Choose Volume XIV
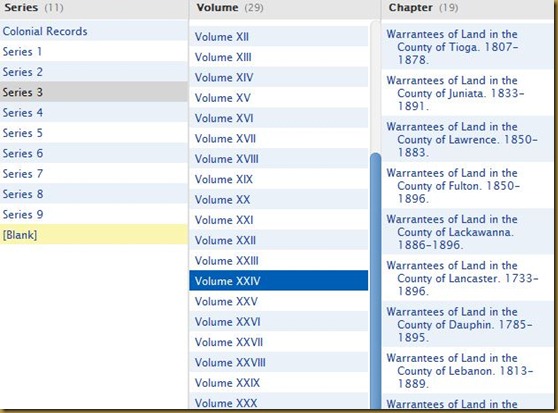Image resolution: width=558 pixels, height=413 pixels. click(279, 77)
